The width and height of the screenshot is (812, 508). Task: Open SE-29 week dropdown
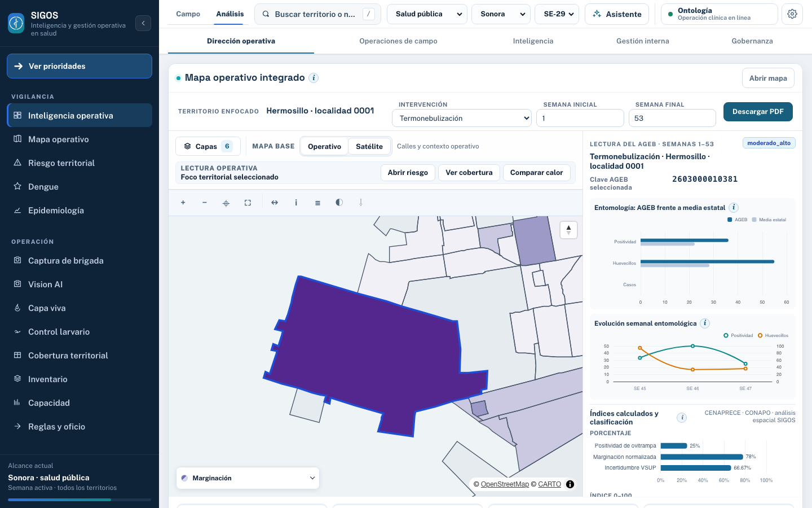(557, 14)
